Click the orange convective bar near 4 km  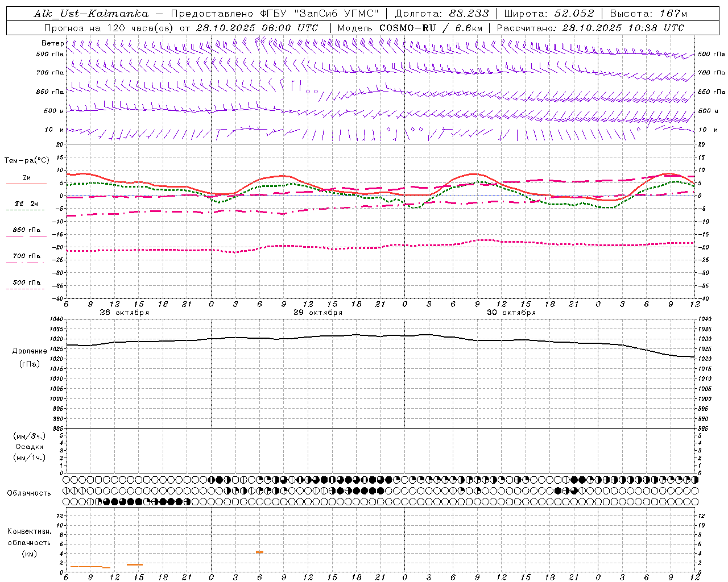point(259,552)
